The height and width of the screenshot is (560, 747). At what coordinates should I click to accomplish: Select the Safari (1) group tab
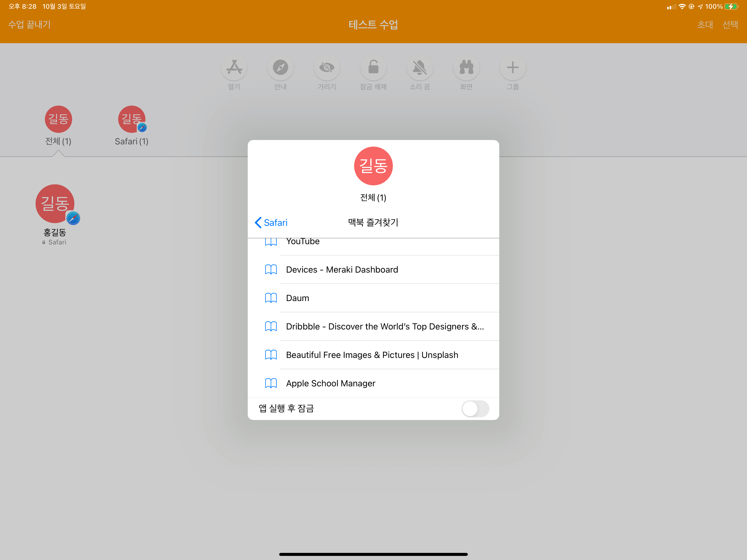click(131, 126)
